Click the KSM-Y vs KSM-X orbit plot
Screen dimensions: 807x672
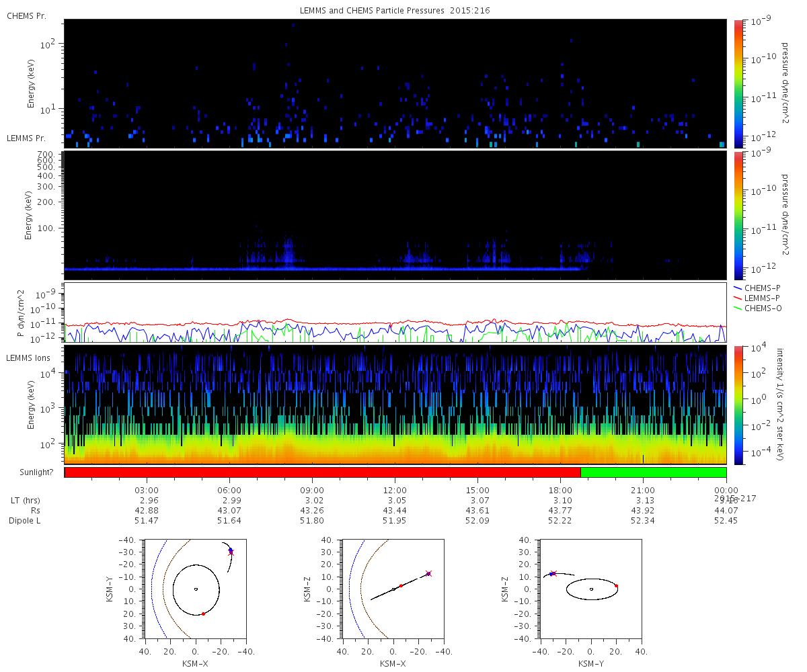195,589
